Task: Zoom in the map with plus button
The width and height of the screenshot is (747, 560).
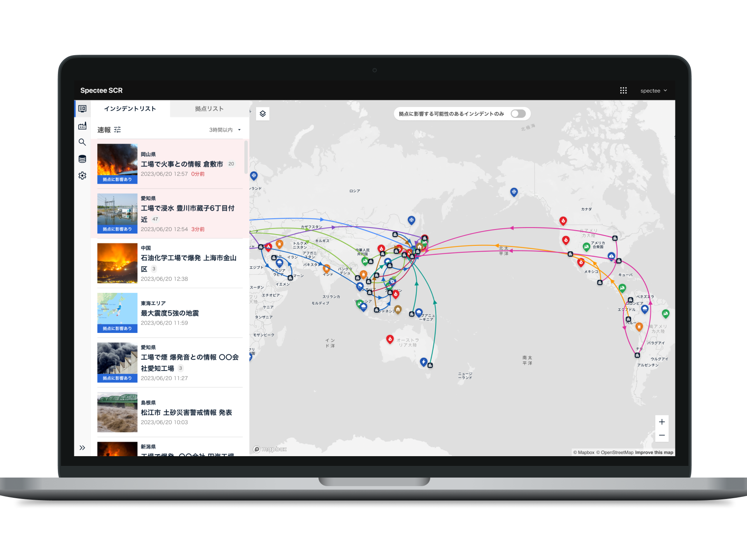Action: 662,422
